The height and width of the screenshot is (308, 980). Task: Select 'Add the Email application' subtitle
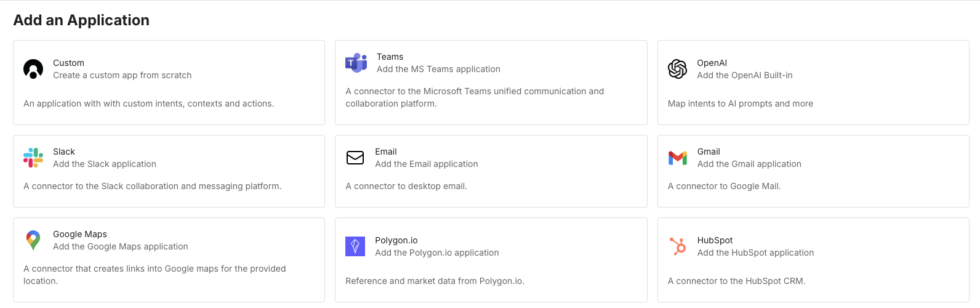(x=426, y=164)
